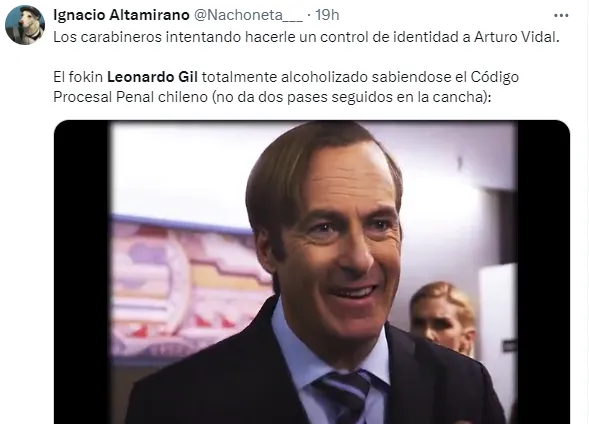Open the dog avatar profile picture
This screenshot has height=424, width=589.
[x=25, y=25]
